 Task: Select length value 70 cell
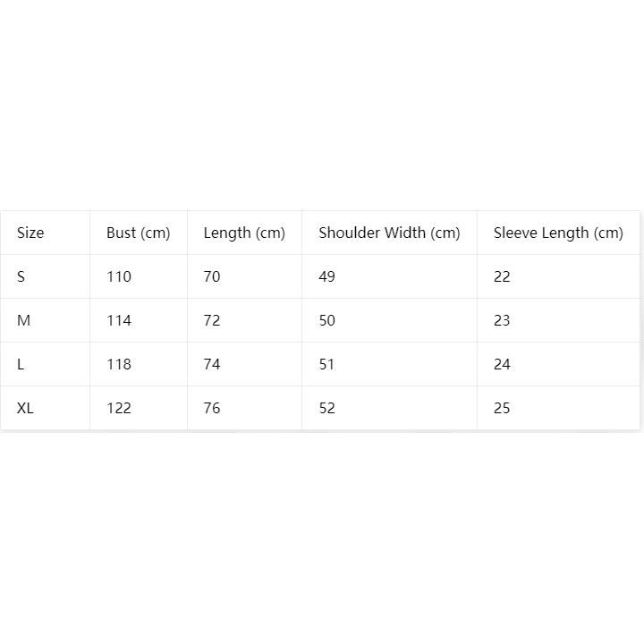click(x=244, y=276)
